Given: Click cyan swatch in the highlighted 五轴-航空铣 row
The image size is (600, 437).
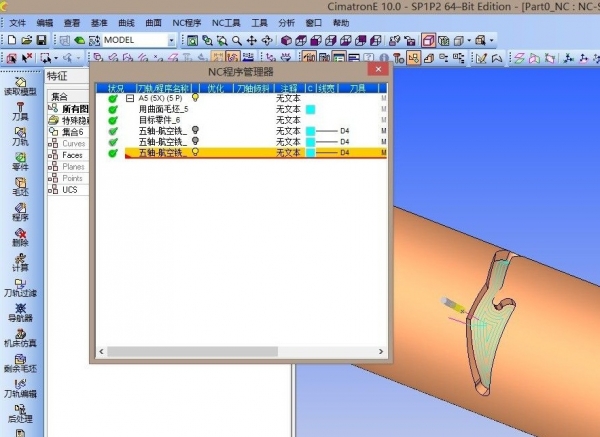Looking at the screenshot, I should tap(310, 152).
